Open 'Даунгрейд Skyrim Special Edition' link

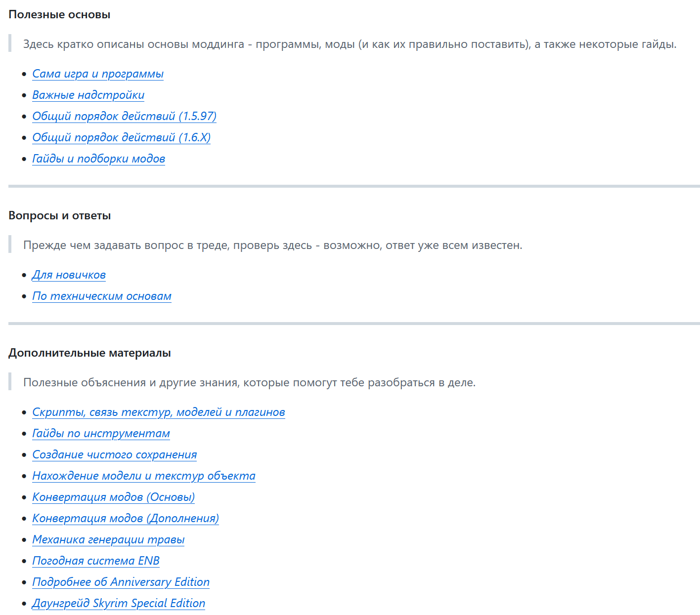click(x=118, y=604)
